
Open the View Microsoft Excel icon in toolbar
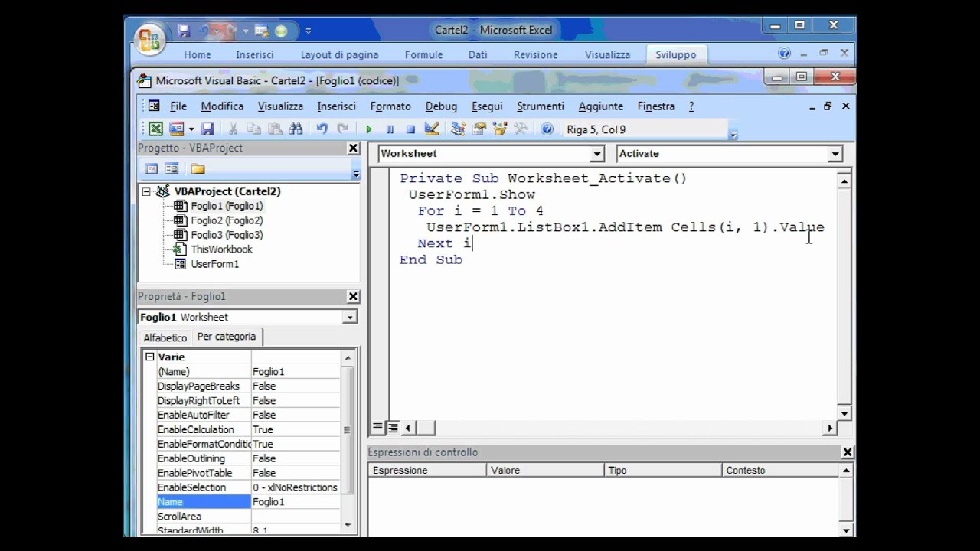155,129
